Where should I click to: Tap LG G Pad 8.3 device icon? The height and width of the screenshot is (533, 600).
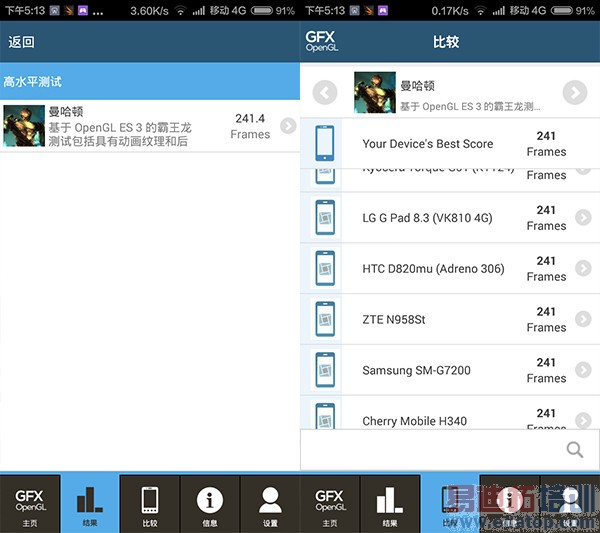325,217
